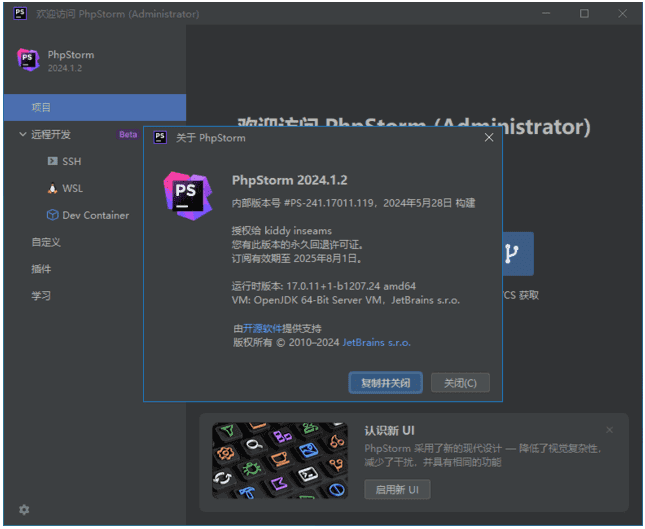
Task: Click the large PhpStorm logo in About dialog
Action: pos(187,194)
